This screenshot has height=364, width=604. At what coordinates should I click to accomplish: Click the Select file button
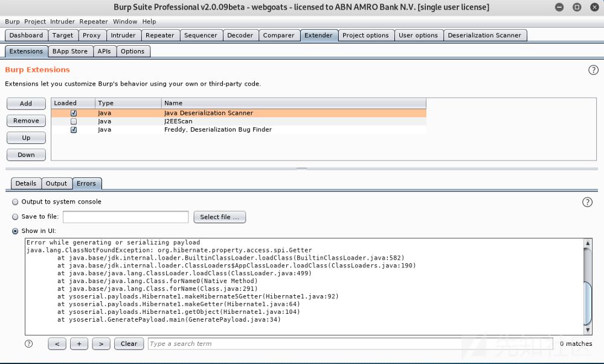220,217
